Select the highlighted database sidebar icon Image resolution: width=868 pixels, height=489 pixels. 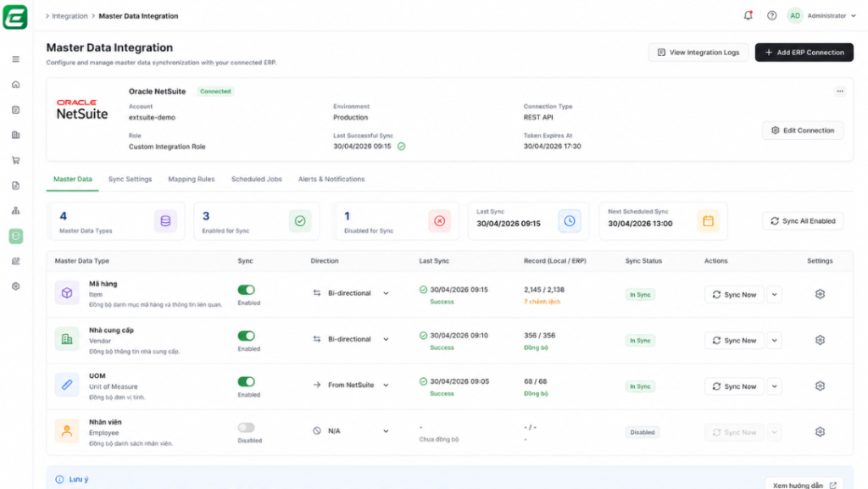point(15,236)
